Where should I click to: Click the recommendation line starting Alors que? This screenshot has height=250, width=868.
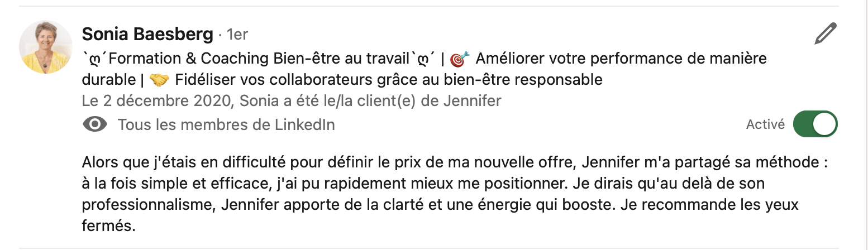pyautogui.click(x=454, y=162)
